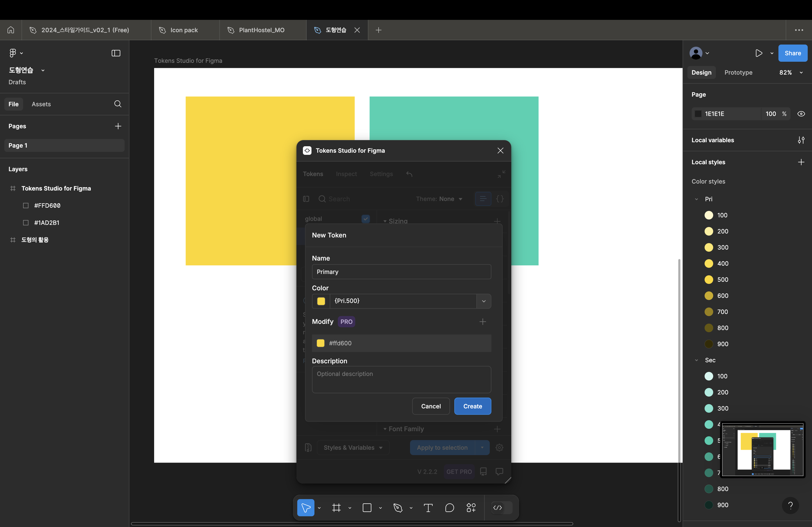Open plugin Inspect tab

(x=346, y=174)
